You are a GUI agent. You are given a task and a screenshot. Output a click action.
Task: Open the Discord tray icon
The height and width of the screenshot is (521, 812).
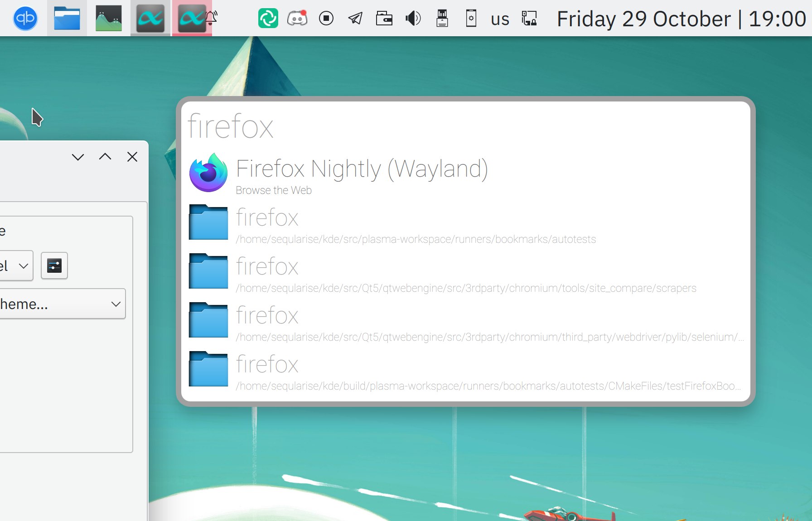[297, 19]
